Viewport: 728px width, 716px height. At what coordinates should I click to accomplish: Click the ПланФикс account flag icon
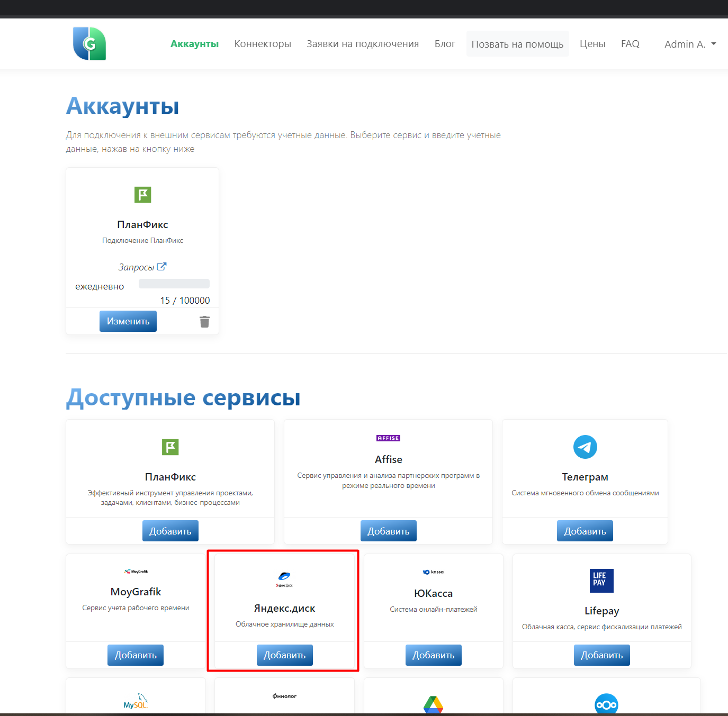(142, 195)
